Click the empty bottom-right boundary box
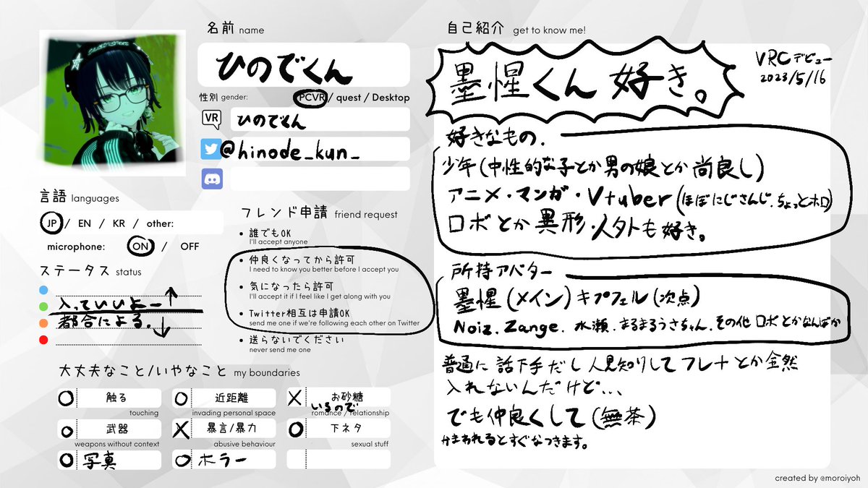The image size is (868, 488). (x=339, y=459)
